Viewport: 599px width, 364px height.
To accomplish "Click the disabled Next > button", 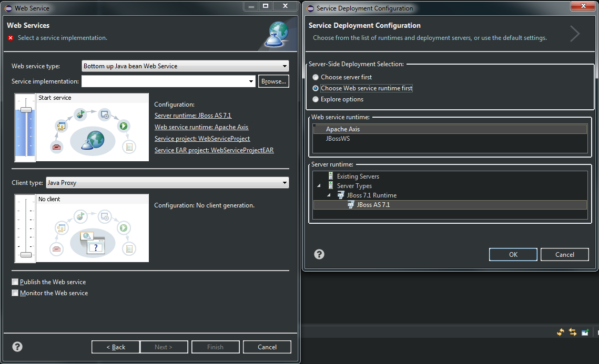I will tap(164, 347).
